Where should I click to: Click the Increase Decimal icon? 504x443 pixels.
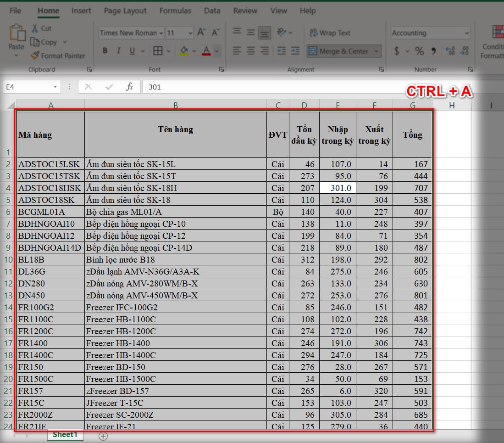[x=450, y=51]
